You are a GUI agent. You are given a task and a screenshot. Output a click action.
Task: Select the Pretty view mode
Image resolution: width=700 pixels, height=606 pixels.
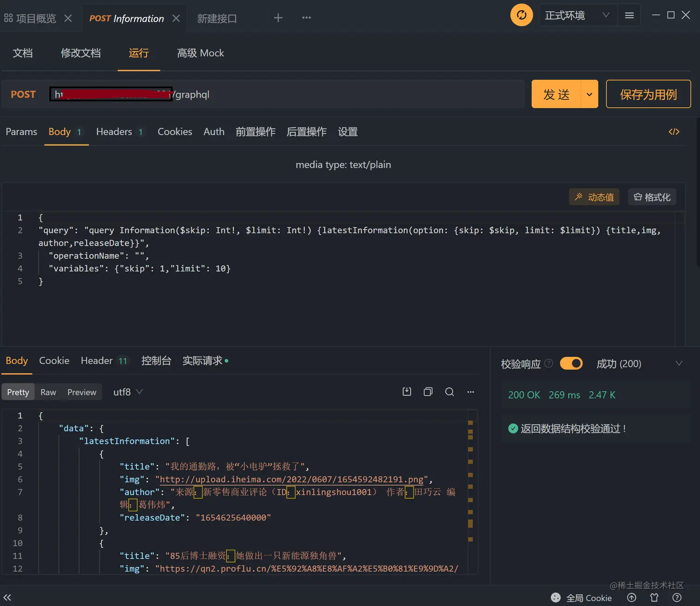(x=18, y=392)
